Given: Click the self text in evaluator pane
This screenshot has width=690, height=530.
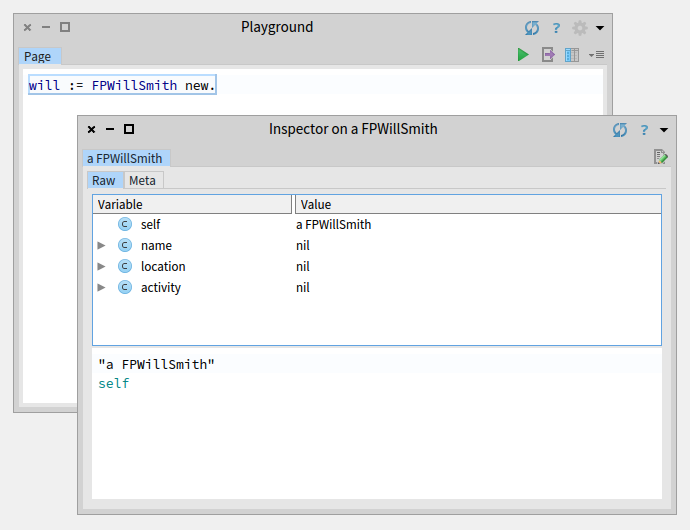Looking at the screenshot, I should point(114,384).
